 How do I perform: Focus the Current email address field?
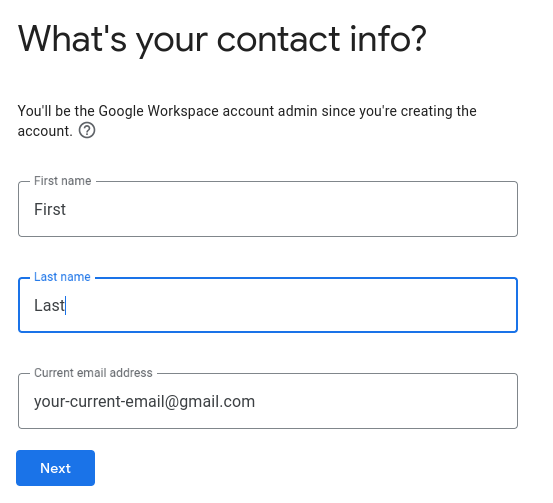coord(268,401)
